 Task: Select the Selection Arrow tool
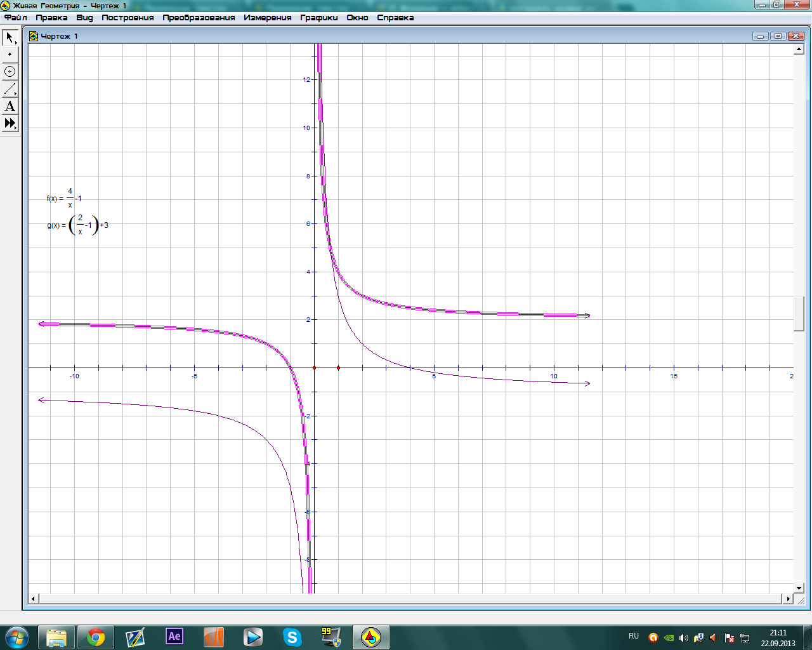10,37
